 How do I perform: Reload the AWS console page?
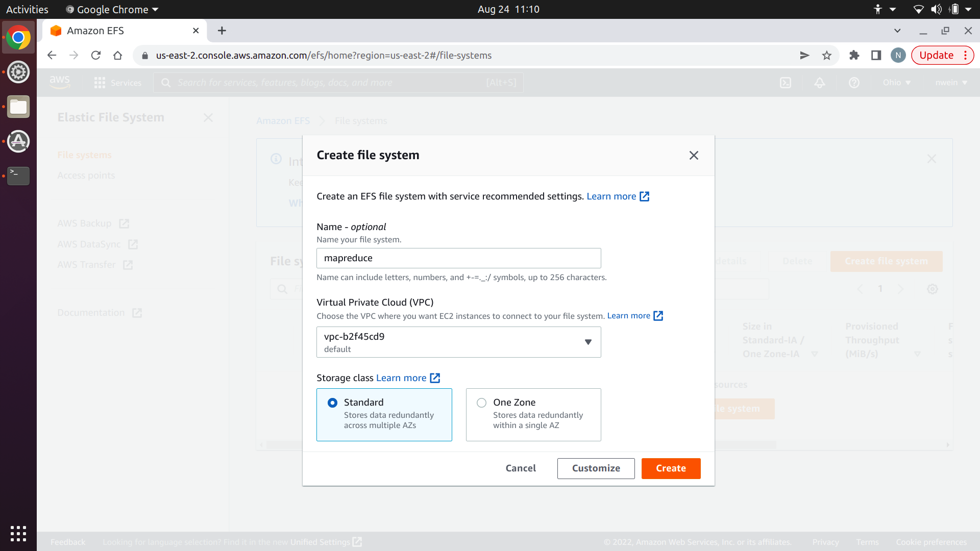coord(96,56)
